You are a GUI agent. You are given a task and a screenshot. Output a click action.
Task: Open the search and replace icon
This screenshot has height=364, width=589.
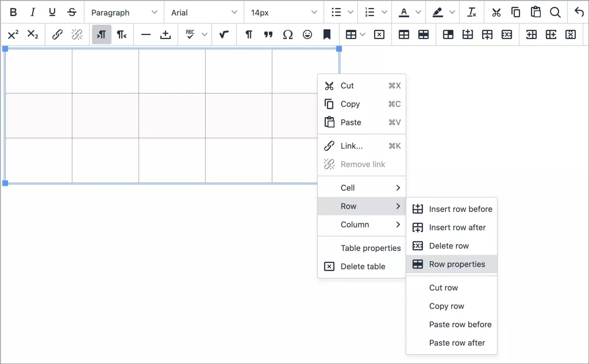555,12
